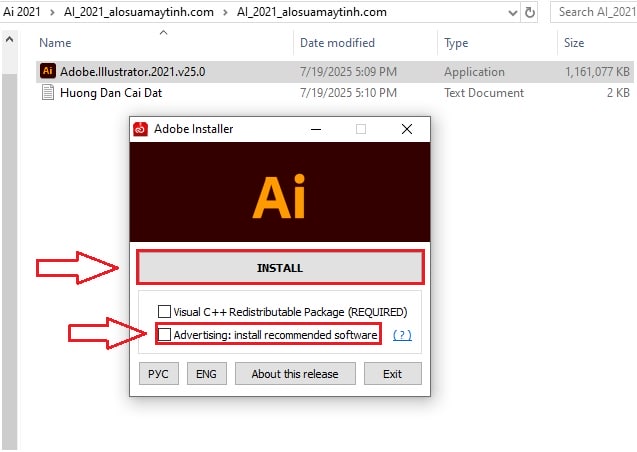Screen dimensions: 637x452
Task: Click the INSTALL button
Action: (280, 267)
